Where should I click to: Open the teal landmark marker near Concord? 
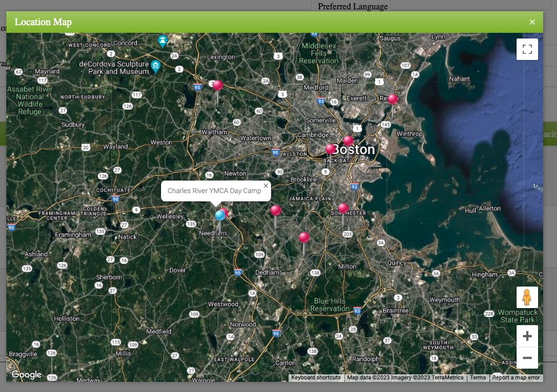pos(162,41)
